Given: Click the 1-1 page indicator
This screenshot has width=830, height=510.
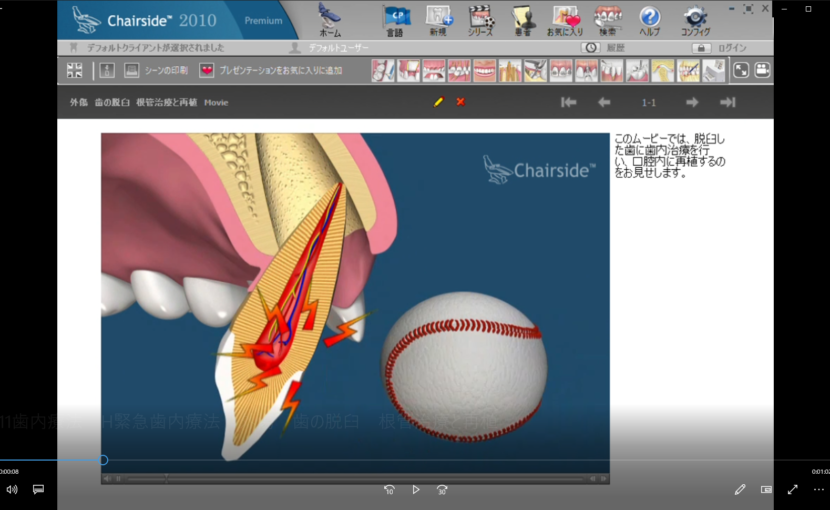Looking at the screenshot, I should pyautogui.click(x=648, y=103).
